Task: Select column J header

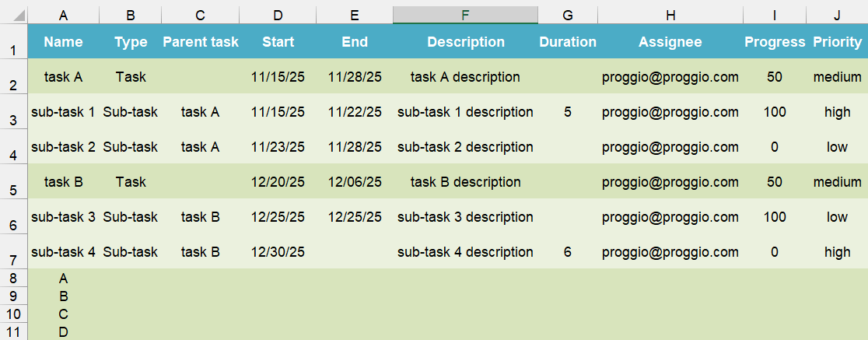Action: (836, 16)
